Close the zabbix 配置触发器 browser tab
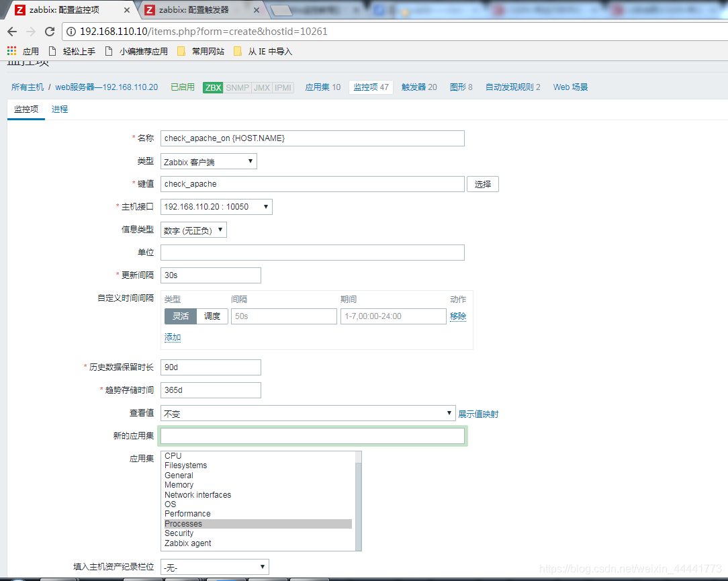Image resolution: width=728 pixels, height=581 pixels. click(257, 10)
